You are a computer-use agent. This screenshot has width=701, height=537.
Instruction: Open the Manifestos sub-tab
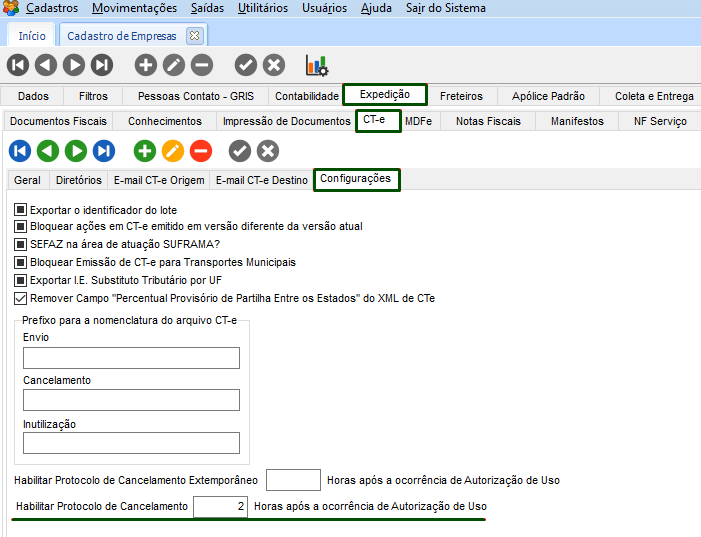coord(577,121)
